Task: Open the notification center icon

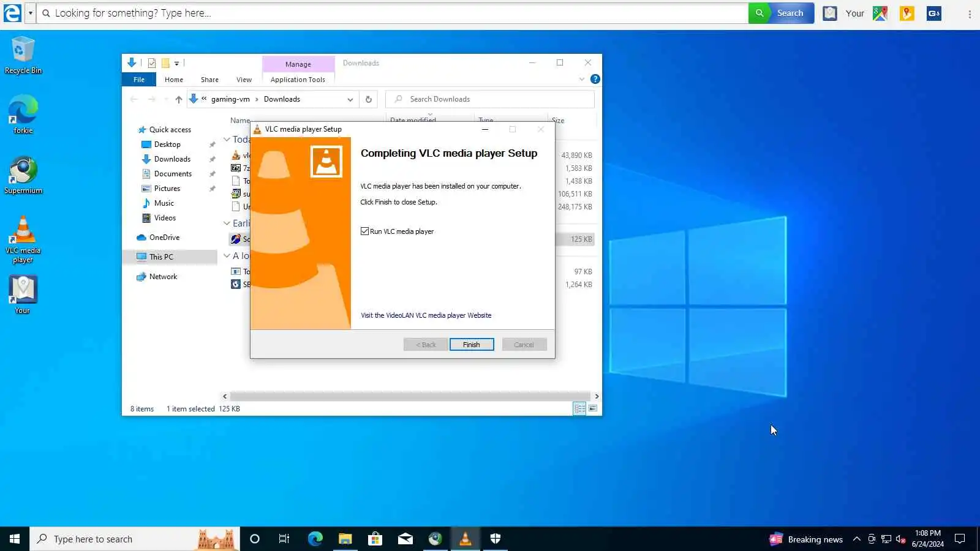Action: coord(960,539)
